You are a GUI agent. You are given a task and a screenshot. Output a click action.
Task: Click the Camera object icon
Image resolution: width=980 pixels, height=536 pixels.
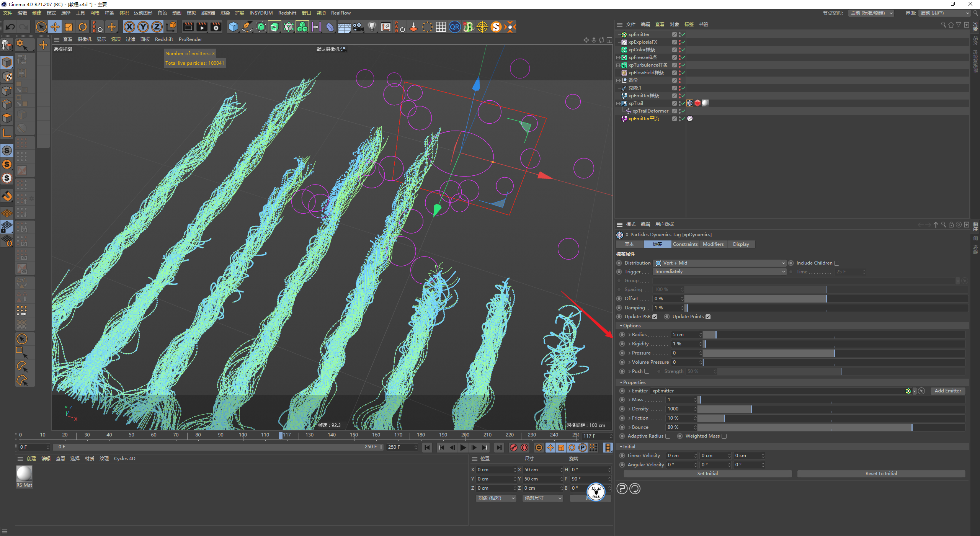(358, 27)
